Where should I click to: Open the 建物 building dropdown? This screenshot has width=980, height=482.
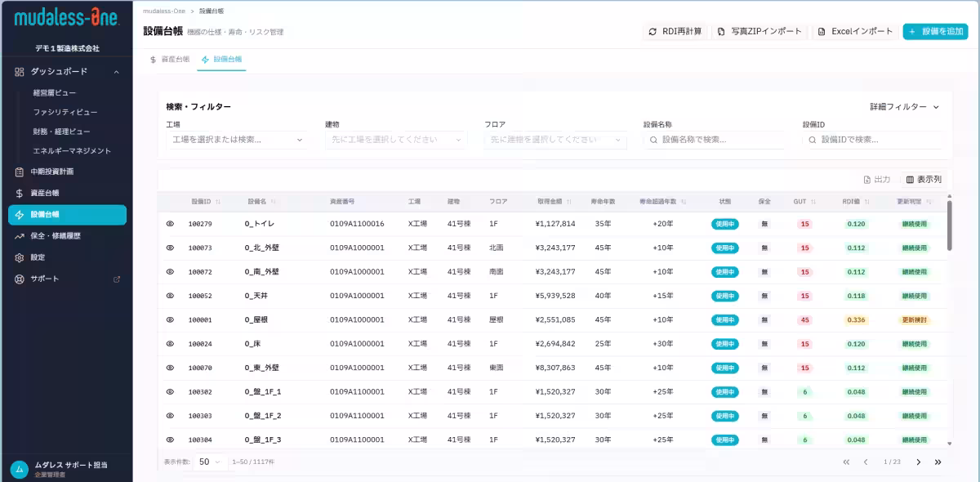tap(396, 140)
